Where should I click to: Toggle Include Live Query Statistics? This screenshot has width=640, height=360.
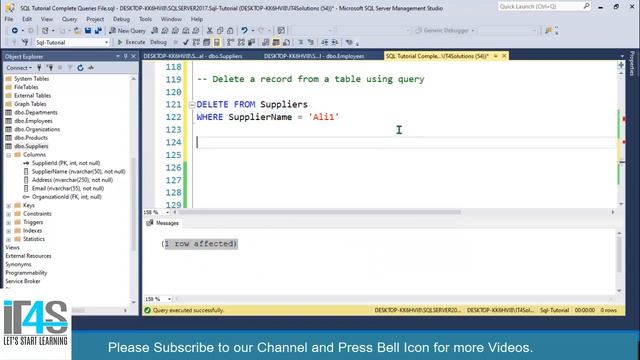point(241,42)
